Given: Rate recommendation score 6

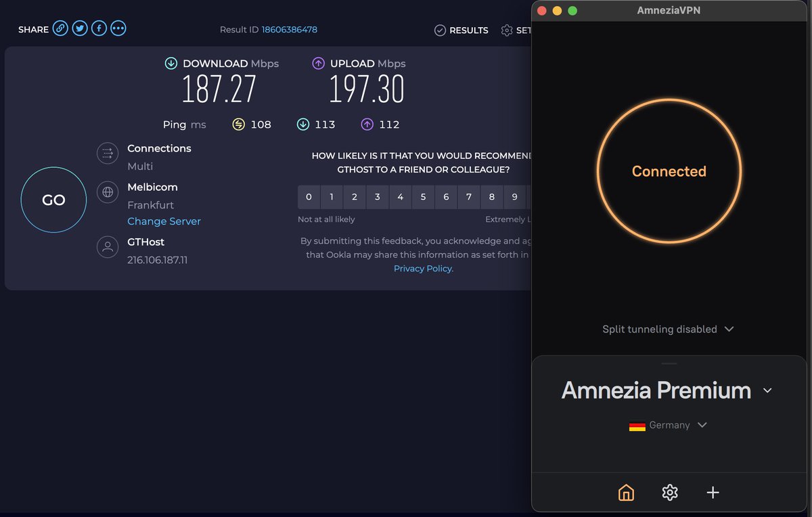Looking at the screenshot, I should (446, 197).
